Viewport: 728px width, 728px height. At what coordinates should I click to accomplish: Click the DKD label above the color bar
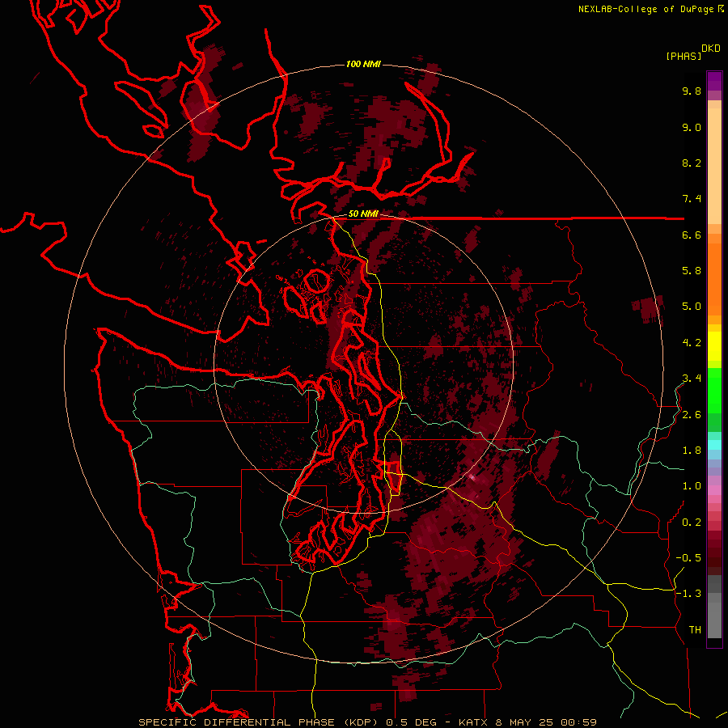click(x=711, y=49)
